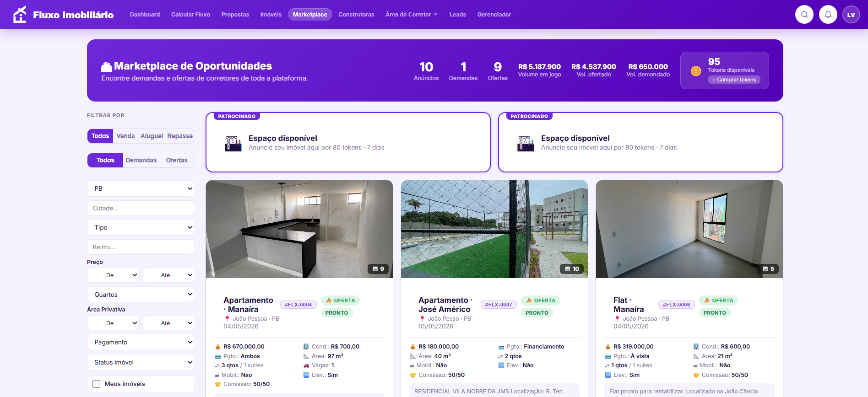This screenshot has width=868, height=397.
Task: Click money bag icon beside R$ 319.000,00
Action: (608, 347)
